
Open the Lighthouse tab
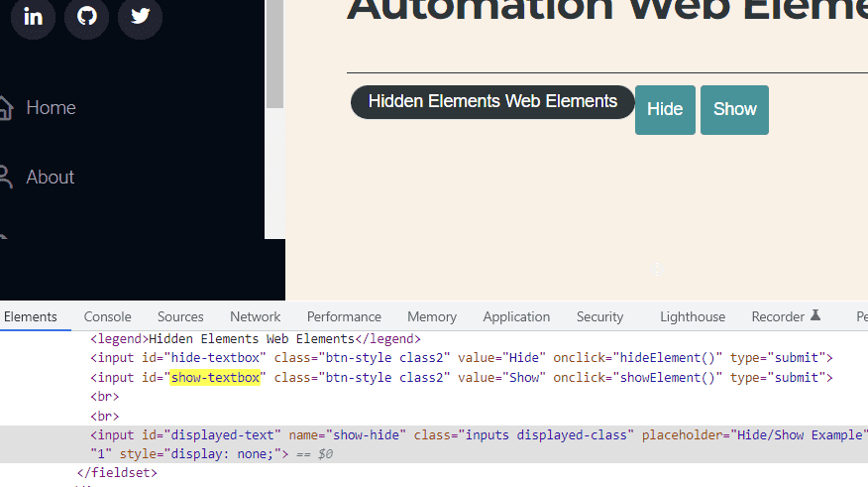(693, 316)
